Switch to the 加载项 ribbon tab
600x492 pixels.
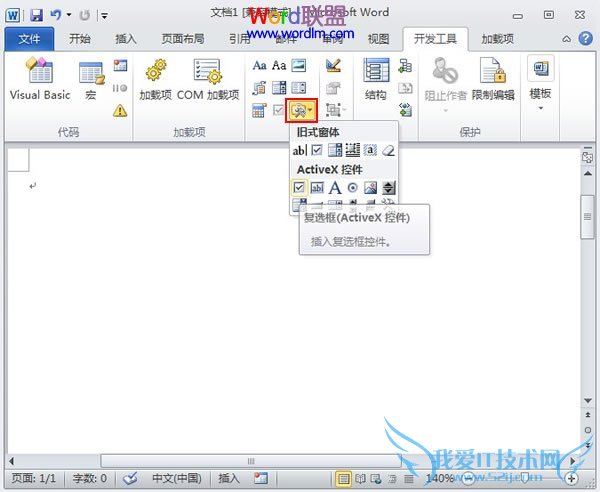click(497, 39)
